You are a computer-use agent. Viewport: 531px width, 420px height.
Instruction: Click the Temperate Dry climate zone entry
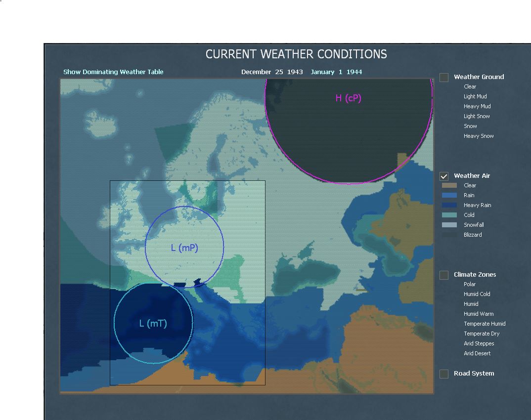pyautogui.click(x=481, y=334)
